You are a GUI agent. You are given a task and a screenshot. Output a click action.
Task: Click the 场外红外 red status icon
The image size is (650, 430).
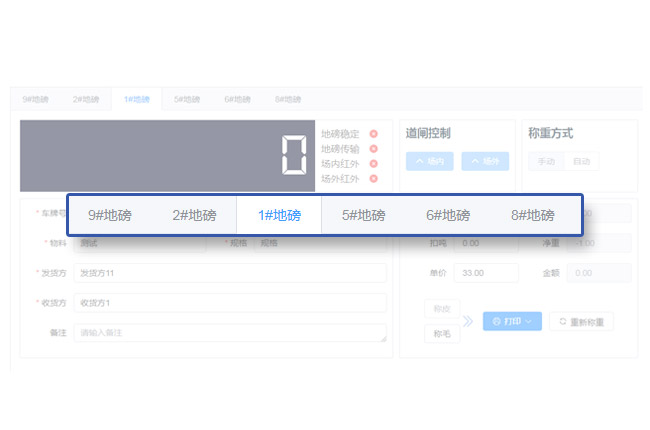pos(373,179)
